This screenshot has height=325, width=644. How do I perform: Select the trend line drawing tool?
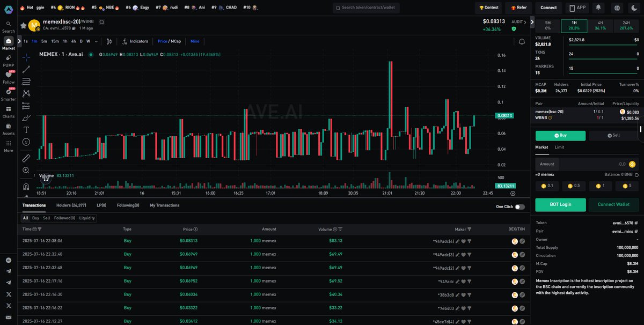point(26,69)
